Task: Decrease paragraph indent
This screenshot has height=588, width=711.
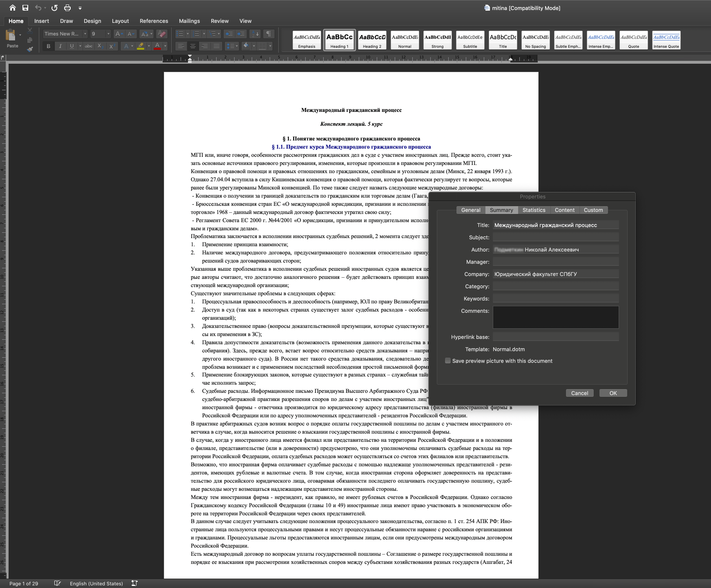Action: 229,34
